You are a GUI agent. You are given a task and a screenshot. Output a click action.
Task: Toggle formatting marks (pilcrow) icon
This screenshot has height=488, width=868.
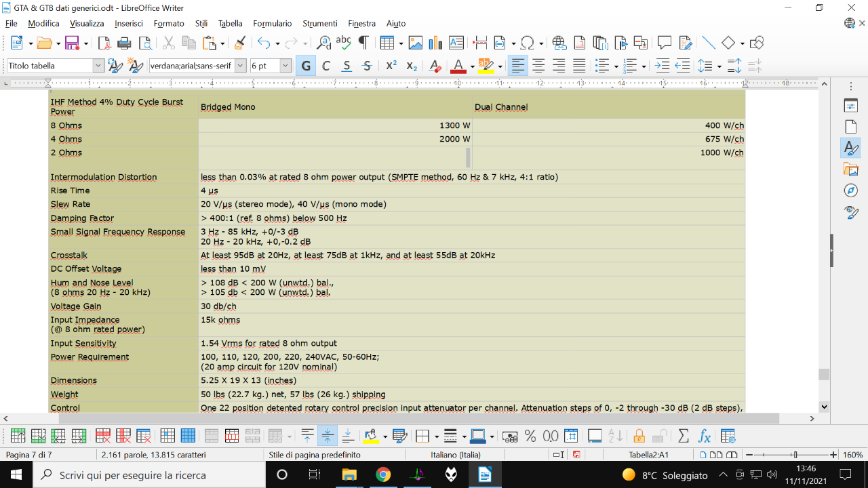coord(363,43)
